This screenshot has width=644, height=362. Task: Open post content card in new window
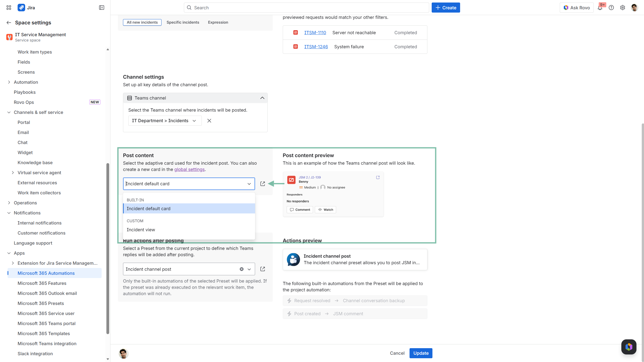coord(263,184)
